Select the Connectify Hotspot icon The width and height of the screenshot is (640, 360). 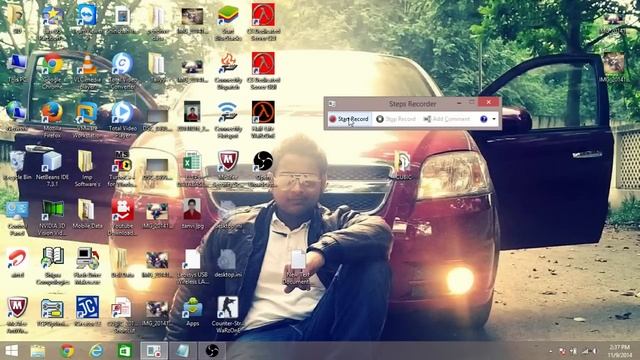228,120
